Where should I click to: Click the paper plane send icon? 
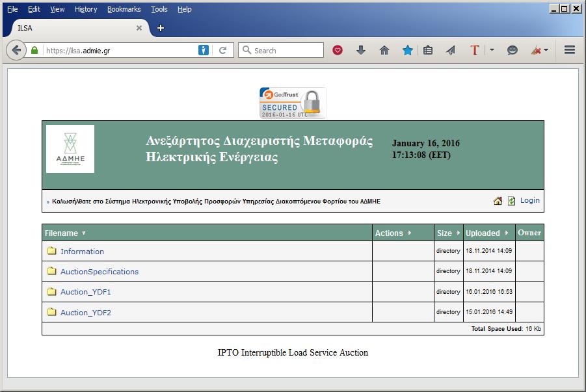click(x=451, y=50)
